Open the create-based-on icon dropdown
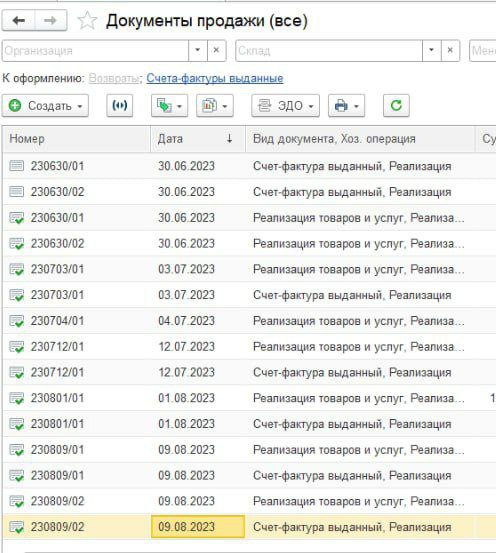Viewport: 496px width, 553px height. pyautogui.click(x=169, y=105)
